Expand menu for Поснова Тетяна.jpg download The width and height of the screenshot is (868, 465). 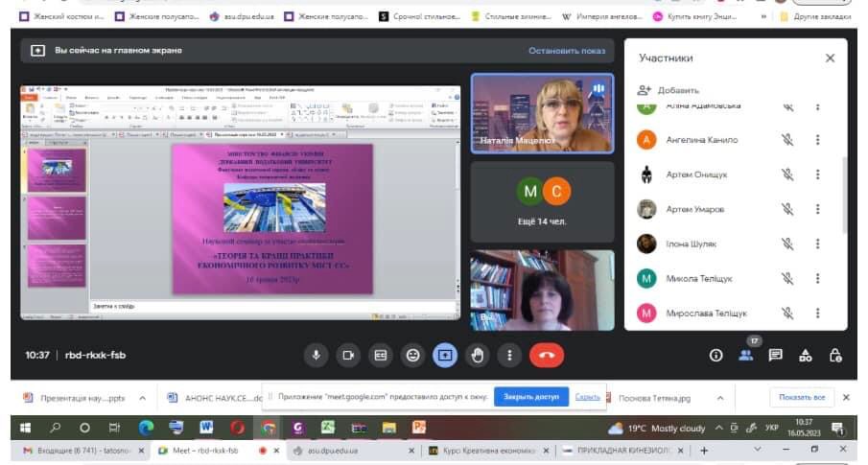[x=719, y=398]
